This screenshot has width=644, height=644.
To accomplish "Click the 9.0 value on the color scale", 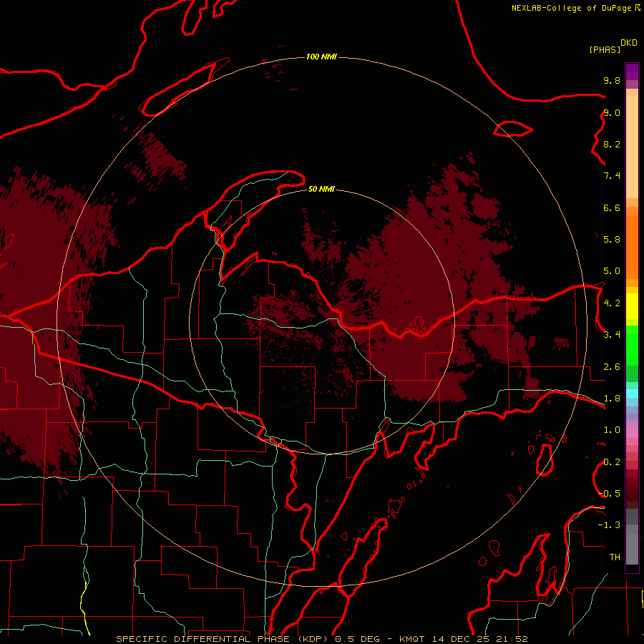I will pyautogui.click(x=612, y=112).
